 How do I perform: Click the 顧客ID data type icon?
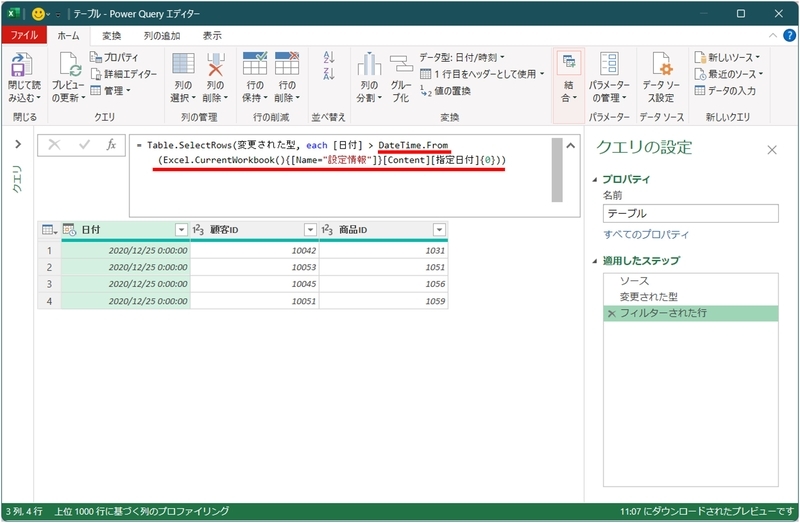198,230
